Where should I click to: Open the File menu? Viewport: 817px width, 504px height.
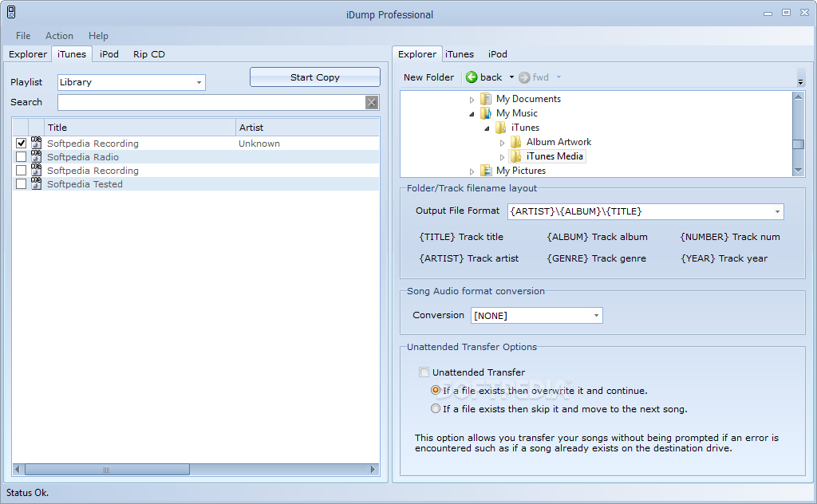[23, 35]
